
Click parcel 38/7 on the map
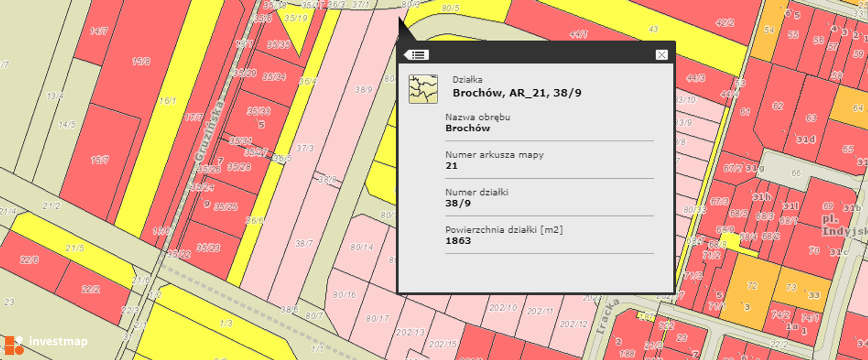point(304,243)
